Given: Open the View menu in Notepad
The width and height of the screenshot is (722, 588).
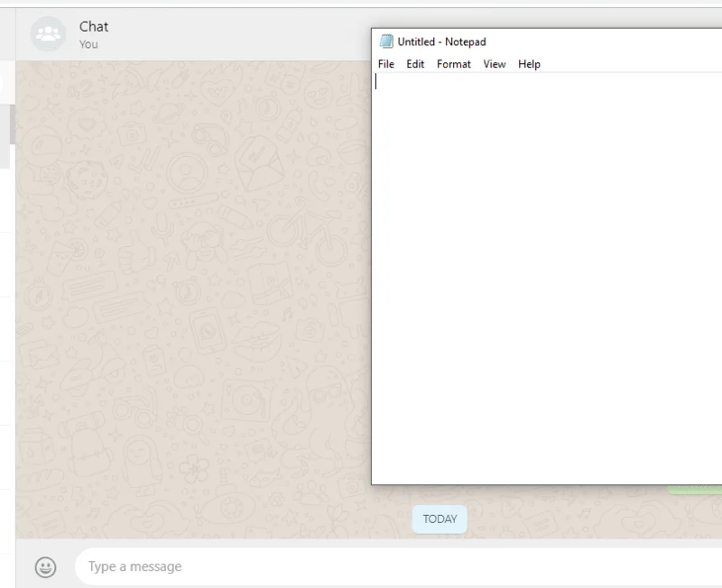Looking at the screenshot, I should tap(494, 64).
